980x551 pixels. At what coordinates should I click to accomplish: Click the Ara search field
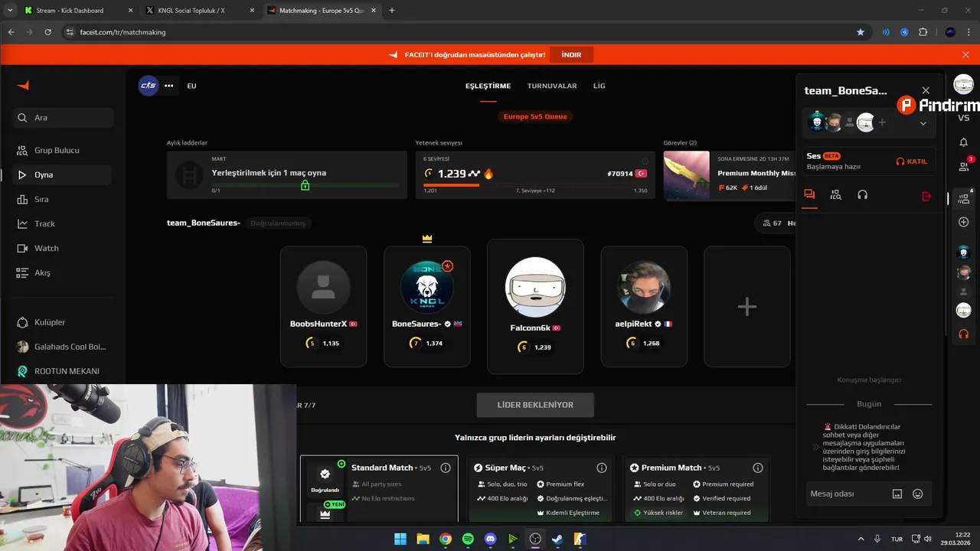pyautogui.click(x=63, y=118)
